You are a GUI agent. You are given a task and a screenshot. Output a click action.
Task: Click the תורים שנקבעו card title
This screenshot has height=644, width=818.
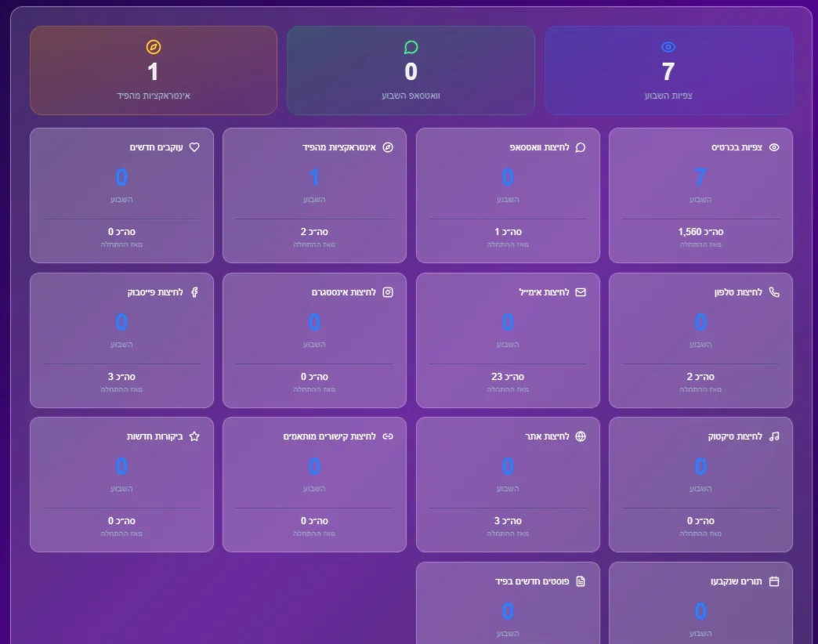737,581
